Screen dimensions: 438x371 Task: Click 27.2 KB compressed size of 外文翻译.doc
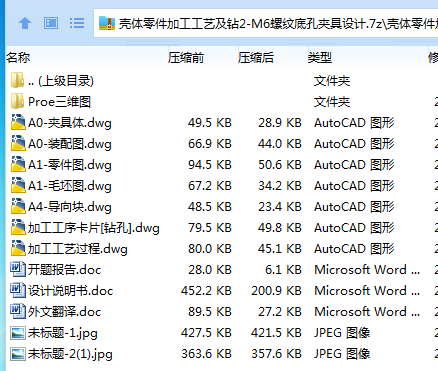pyautogui.click(x=280, y=312)
